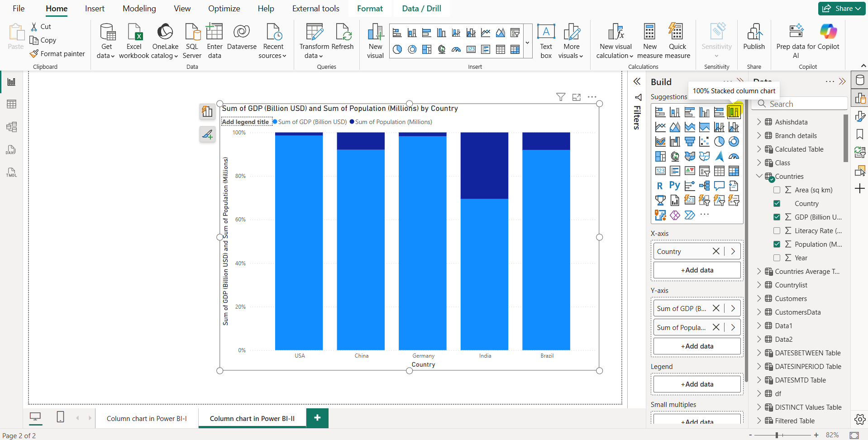Collapse the Countries table

tap(759, 176)
